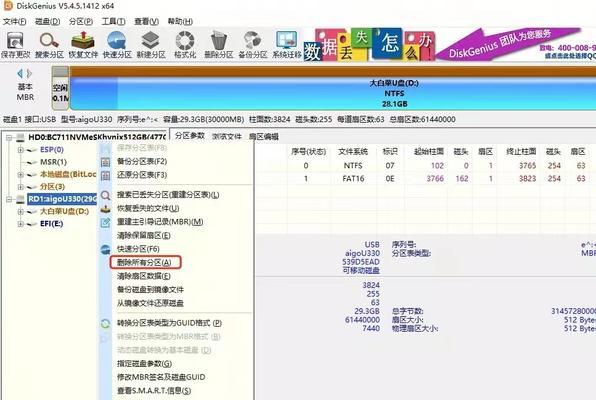This screenshot has height=400, width=596.
Task: Select RD1:aigoU330 disk in the tree
Action: pyautogui.click(x=62, y=199)
